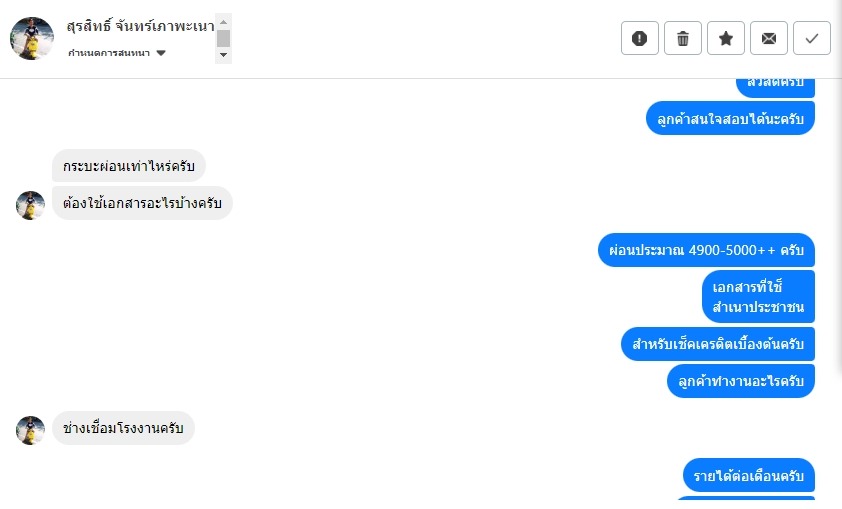This screenshot has width=842, height=509.
Task: Click the message ลูกค้าสนใจสอบได้นะครับ
Action: pyautogui.click(x=730, y=118)
